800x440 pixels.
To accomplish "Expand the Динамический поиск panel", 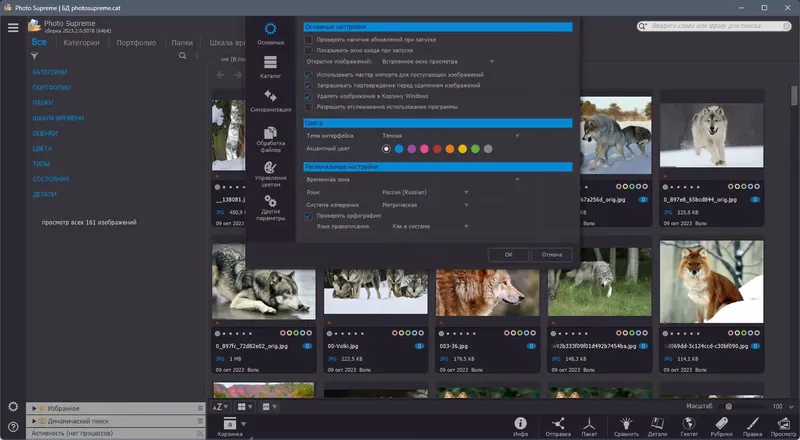I will [x=34, y=421].
